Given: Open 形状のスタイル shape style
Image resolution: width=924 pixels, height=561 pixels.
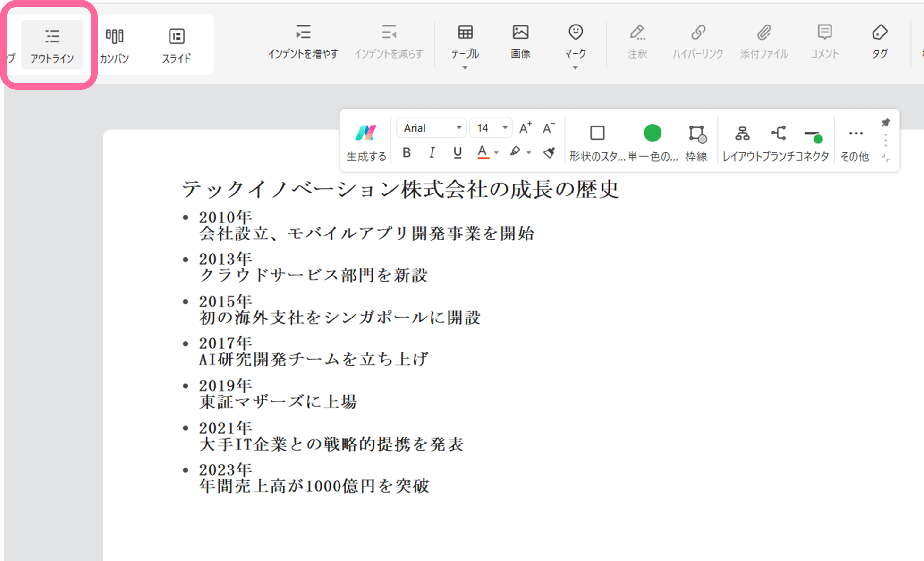Looking at the screenshot, I should click(597, 143).
